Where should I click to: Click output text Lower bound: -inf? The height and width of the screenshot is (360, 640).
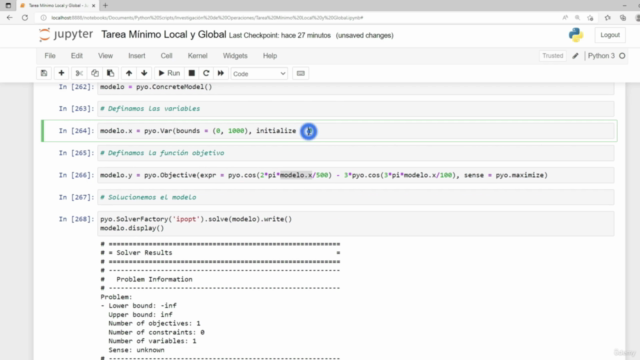pyautogui.click(x=142, y=306)
